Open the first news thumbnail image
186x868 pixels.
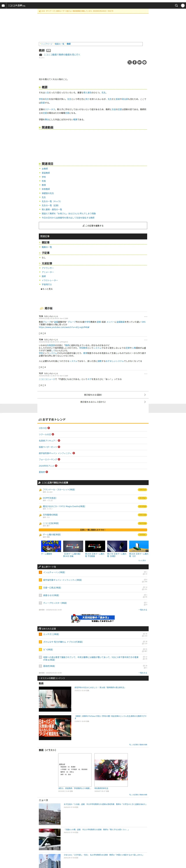pyautogui.click(x=50, y=814)
